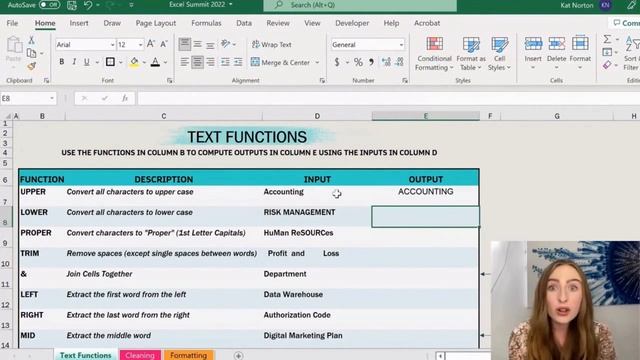The width and height of the screenshot is (640, 360).
Task: Click Decrease Decimal icon
Action: click(x=400, y=62)
